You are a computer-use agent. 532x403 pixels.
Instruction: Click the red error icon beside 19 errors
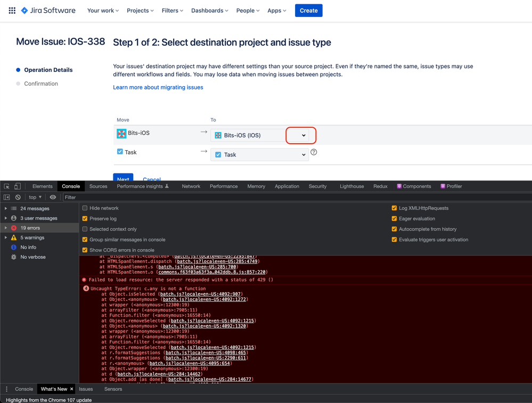coord(13,228)
